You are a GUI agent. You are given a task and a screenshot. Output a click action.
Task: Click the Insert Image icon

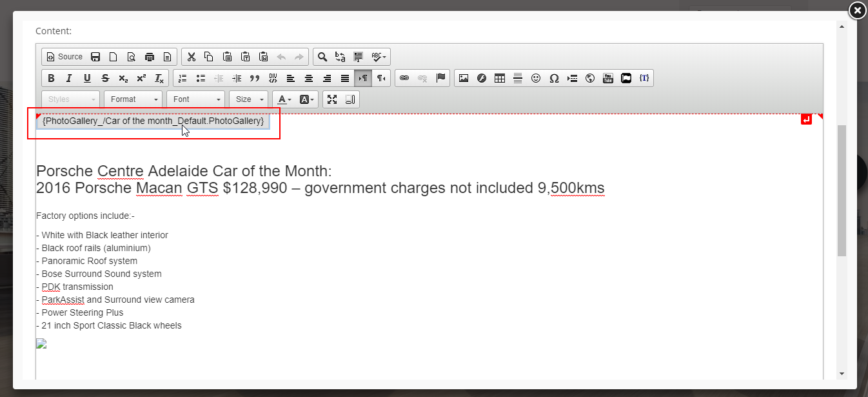[463, 78]
